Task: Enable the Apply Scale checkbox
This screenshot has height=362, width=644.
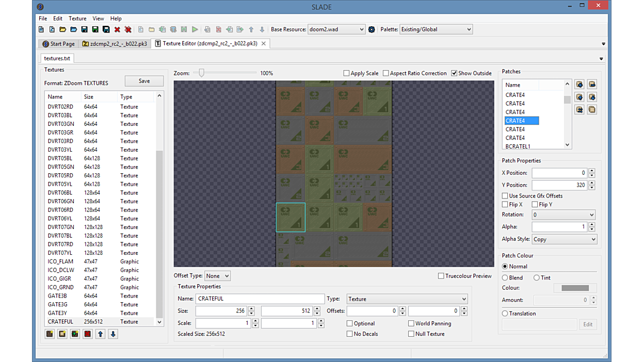Action: (x=347, y=73)
